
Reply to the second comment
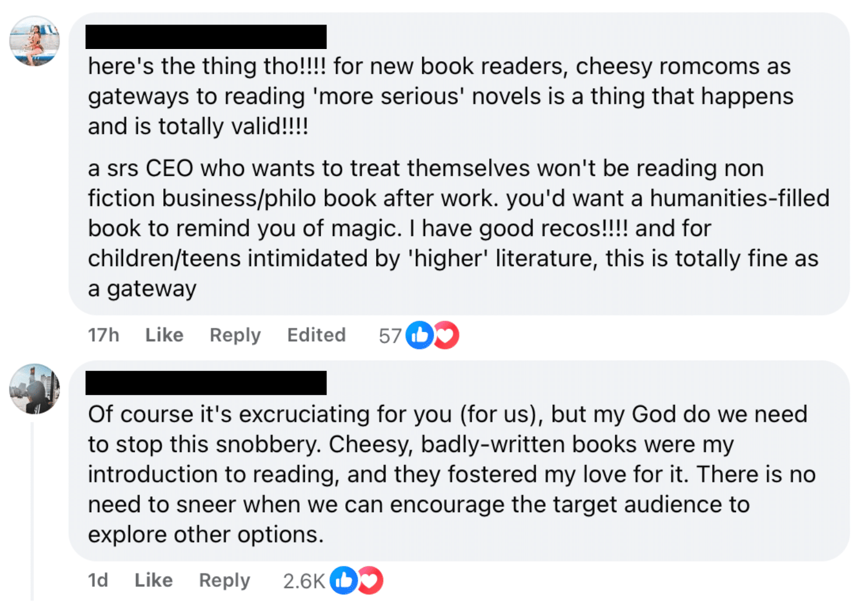pyautogui.click(x=225, y=580)
